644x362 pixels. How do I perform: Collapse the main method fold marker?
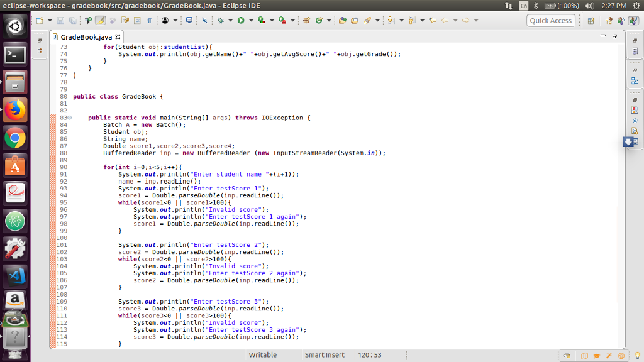[x=69, y=118]
